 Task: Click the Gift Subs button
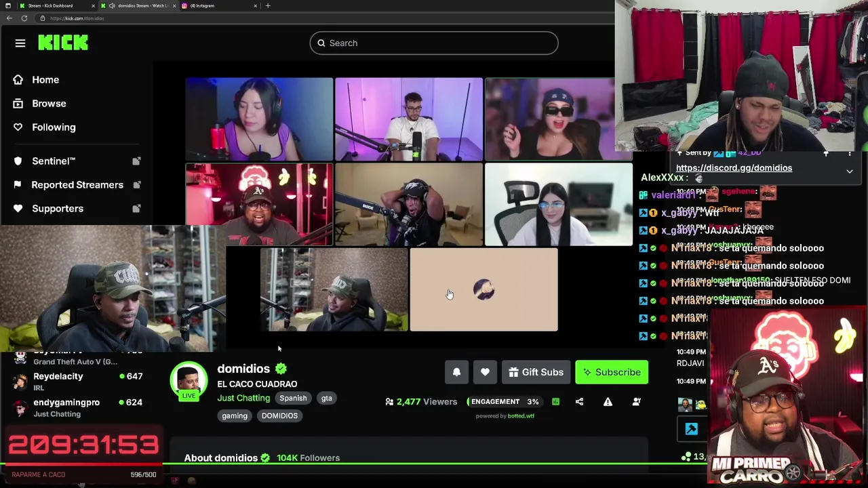coord(536,372)
